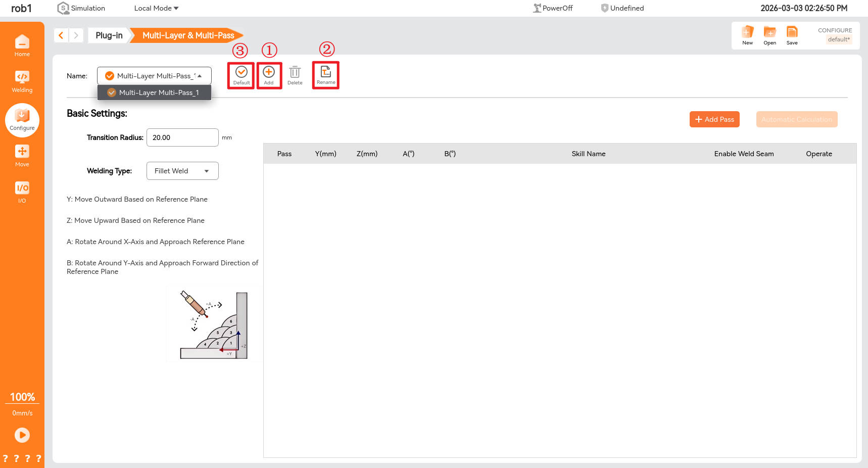Viewport: 868px width, 468px height.
Task: Open the Local Mode dropdown
Action: pos(156,8)
